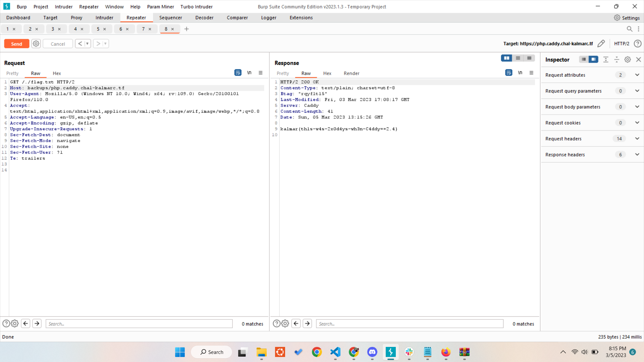Viewport: 644px width, 362px height.
Task: Dock Inspector to the left layout
Action: point(584,59)
